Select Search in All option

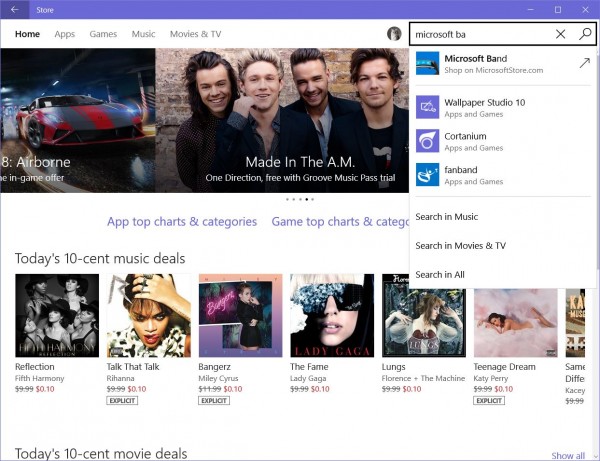tap(440, 274)
